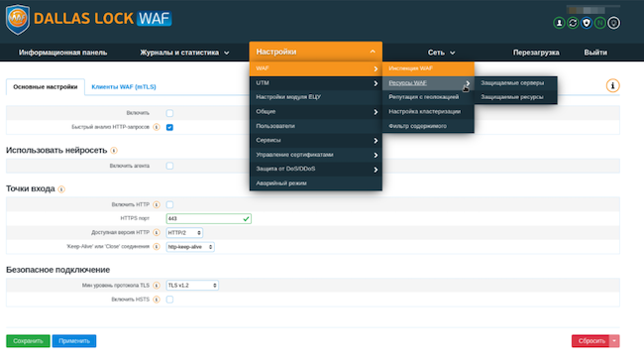Collapse the Настройки menu
644x363 pixels.
click(x=315, y=52)
